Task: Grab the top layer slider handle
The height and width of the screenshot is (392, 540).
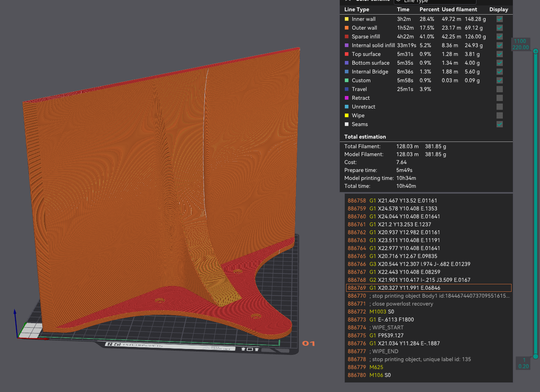Action: point(535,51)
